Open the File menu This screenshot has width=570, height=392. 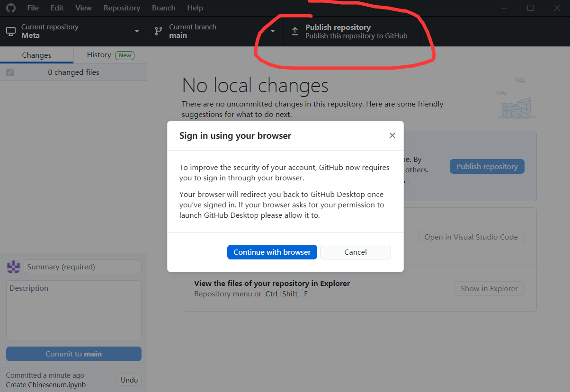click(x=33, y=8)
